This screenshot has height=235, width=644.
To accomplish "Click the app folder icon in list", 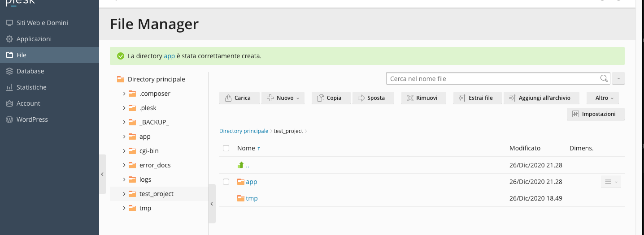I will click(x=241, y=182).
